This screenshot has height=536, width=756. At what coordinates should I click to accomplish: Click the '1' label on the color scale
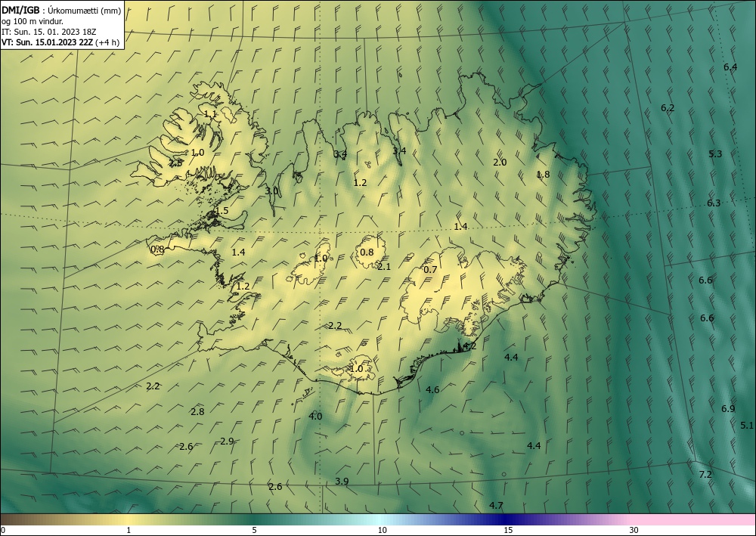point(129,530)
